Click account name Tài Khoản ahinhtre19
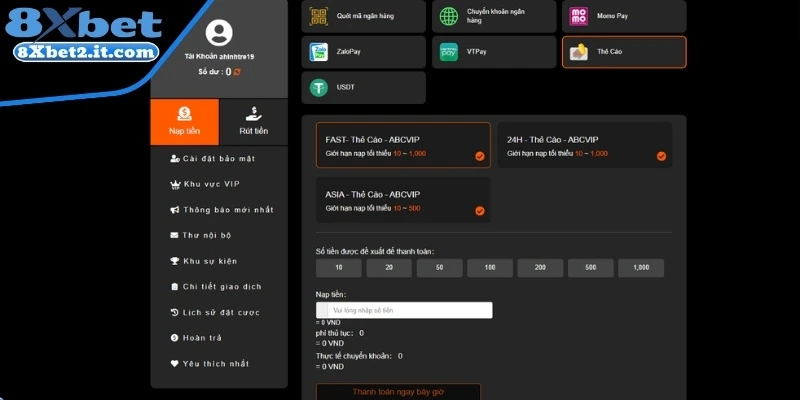Image resolution: width=800 pixels, height=400 pixels. [219, 57]
